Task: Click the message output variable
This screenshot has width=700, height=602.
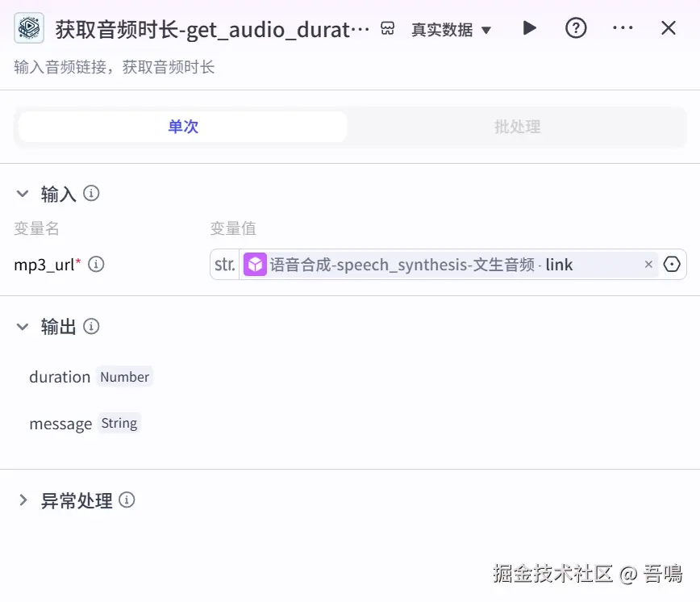Action: (x=60, y=424)
